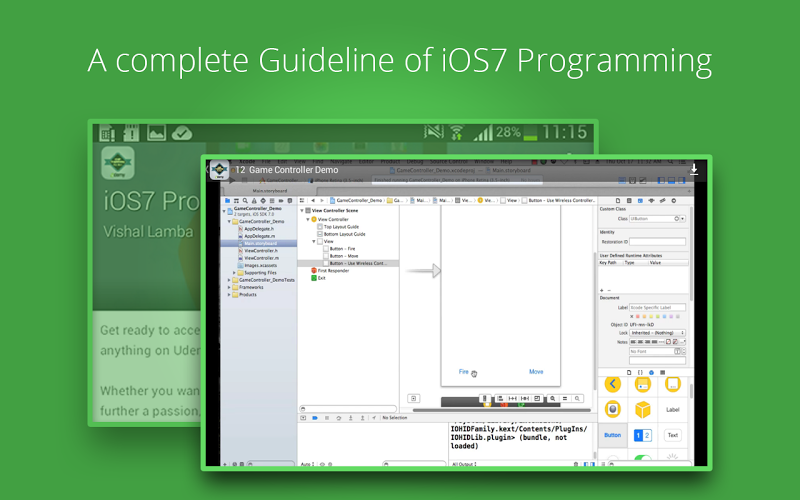
Task: Collapse the View Controller outline item
Action: [x=308, y=219]
